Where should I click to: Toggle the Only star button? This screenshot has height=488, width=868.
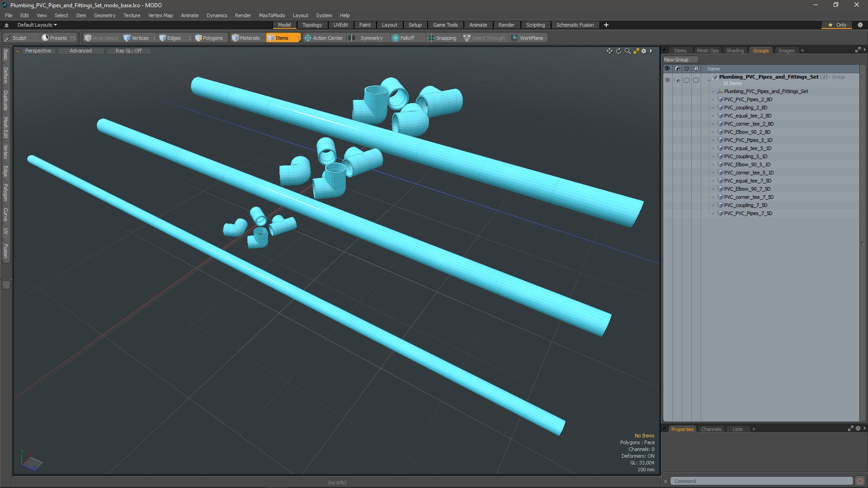(x=837, y=25)
